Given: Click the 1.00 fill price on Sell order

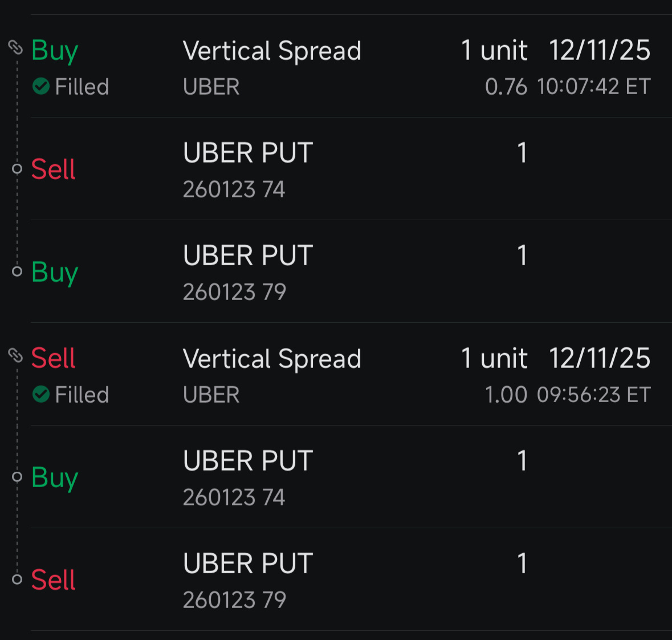Looking at the screenshot, I should (x=506, y=395).
